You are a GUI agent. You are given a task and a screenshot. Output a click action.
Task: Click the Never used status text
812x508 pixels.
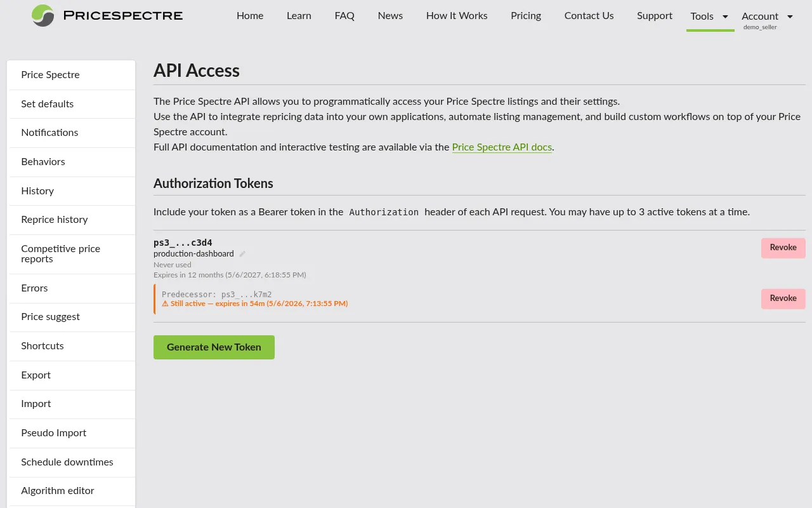point(173,265)
